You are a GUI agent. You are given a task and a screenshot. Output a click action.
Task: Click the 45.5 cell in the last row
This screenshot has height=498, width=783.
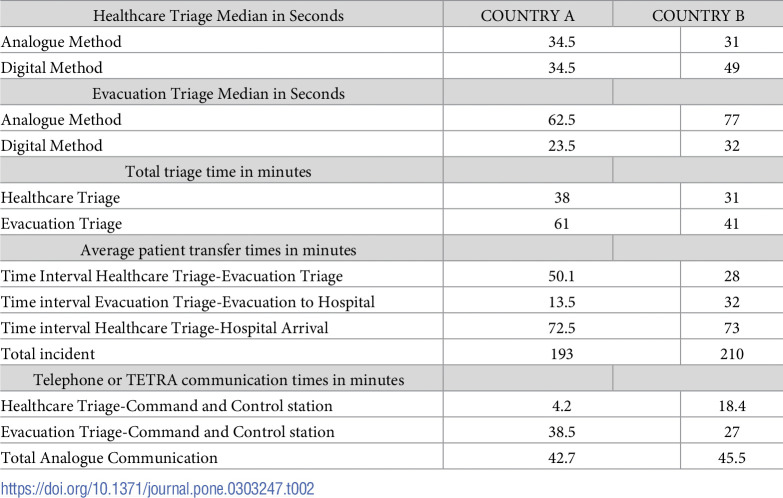pyautogui.click(x=732, y=458)
